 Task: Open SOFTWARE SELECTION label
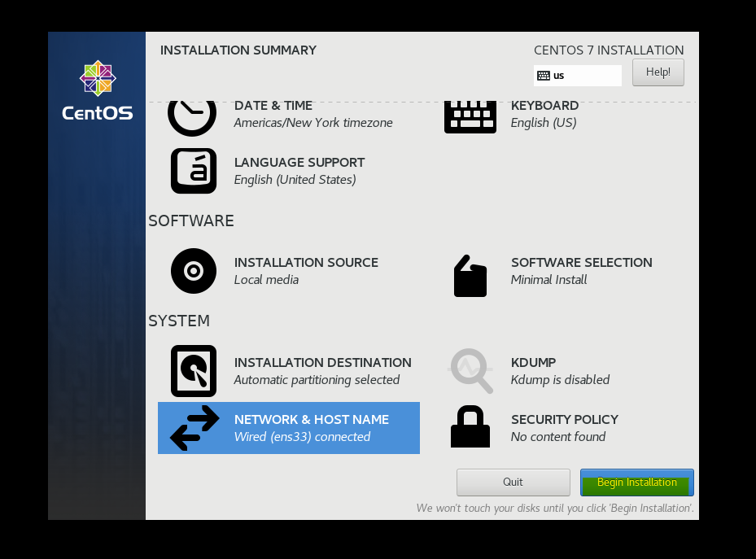click(582, 263)
